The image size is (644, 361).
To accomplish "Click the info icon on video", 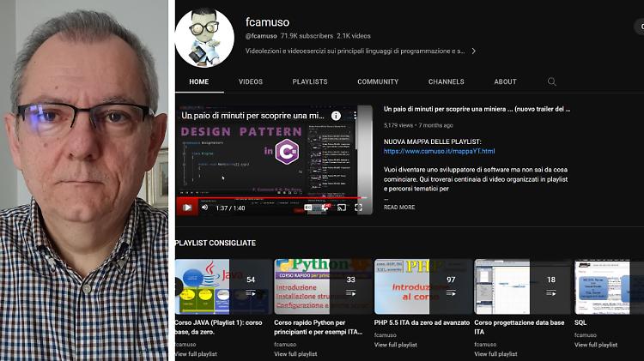I will point(336,115).
